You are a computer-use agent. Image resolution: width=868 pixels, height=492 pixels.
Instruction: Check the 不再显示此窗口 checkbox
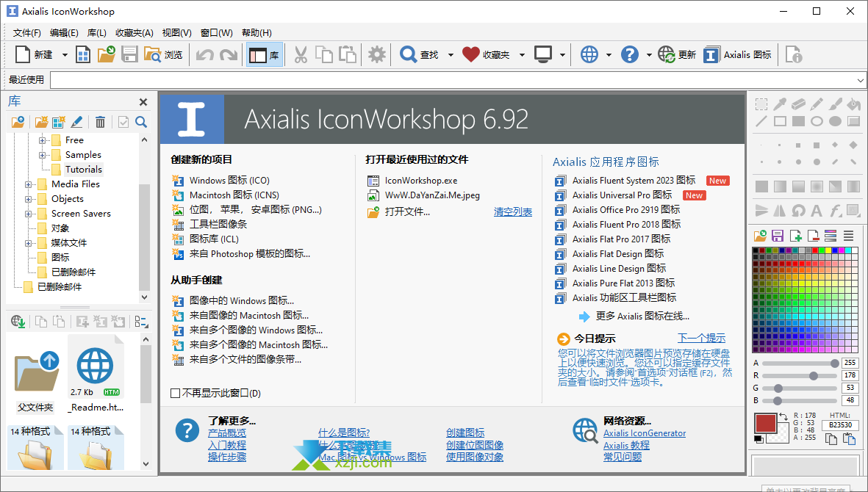[176, 393]
